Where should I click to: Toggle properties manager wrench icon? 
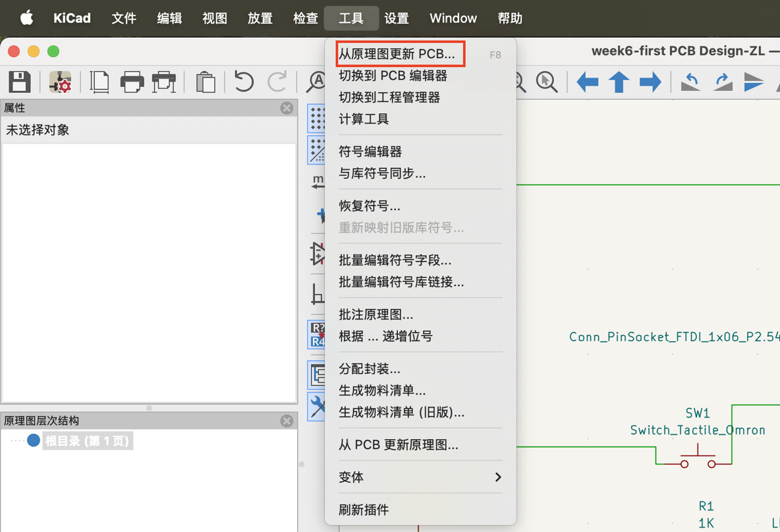point(316,407)
